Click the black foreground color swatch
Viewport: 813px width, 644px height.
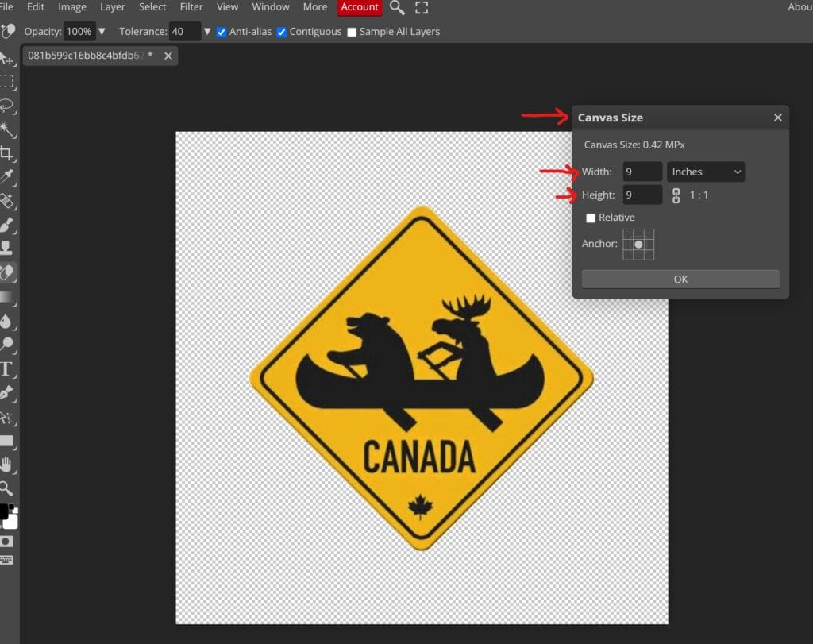[x=4, y=511]
